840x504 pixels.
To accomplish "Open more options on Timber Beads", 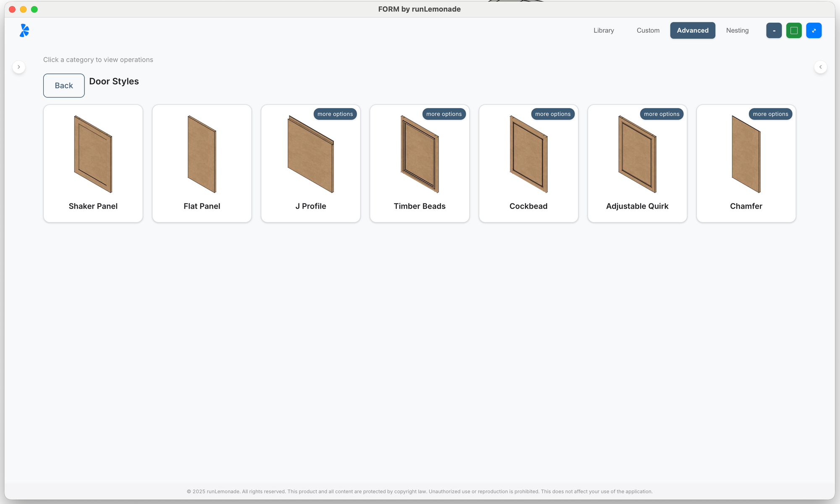I will (444, 114).
